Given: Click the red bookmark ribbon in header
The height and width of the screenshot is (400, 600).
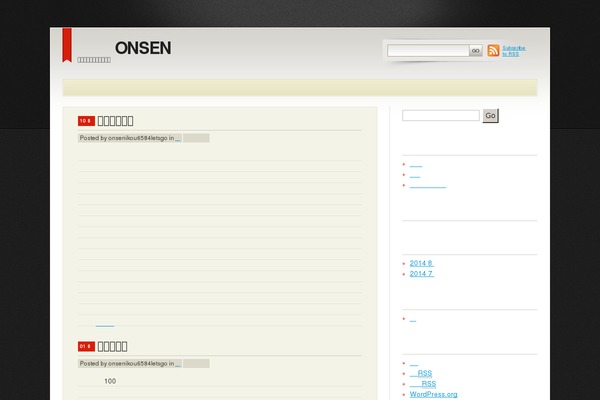Looking at the screenshot, I should [x=67, y=45].
